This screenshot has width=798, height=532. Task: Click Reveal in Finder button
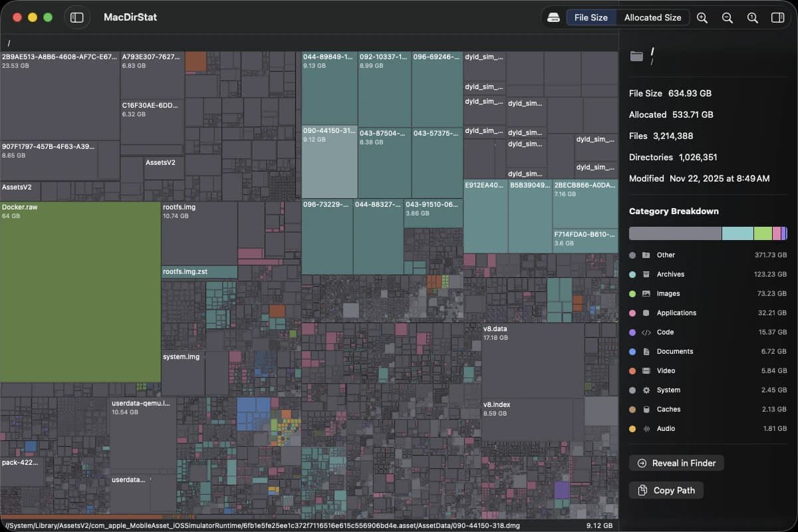[676, 463]
